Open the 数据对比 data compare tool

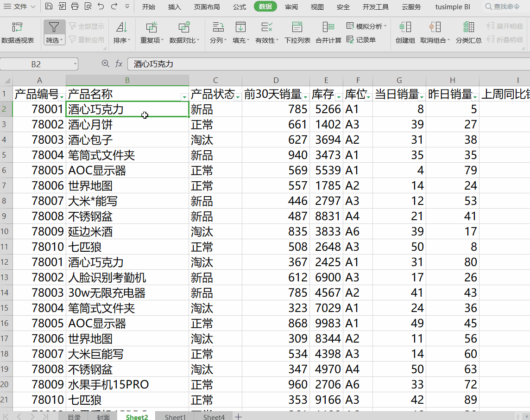coord(184,33)
